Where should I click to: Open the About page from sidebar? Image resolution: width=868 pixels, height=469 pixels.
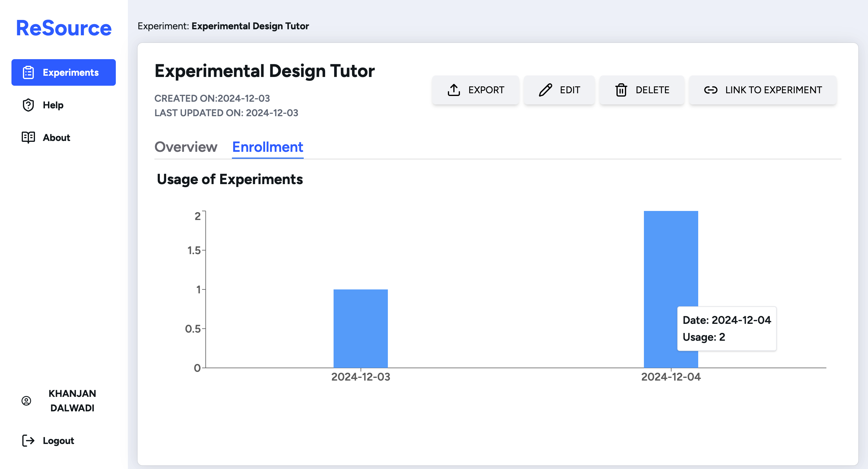(x=56, y=138)
